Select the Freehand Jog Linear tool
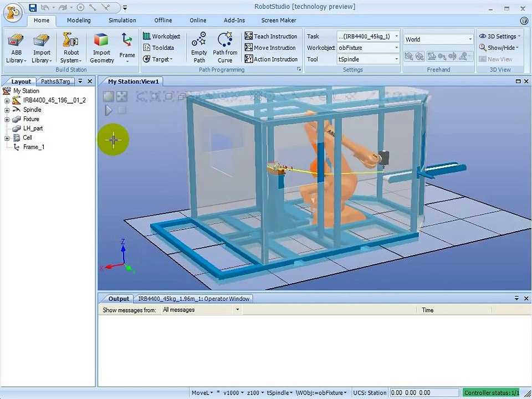This screenshot has width=532, height=399. click(x=442, y=57)
